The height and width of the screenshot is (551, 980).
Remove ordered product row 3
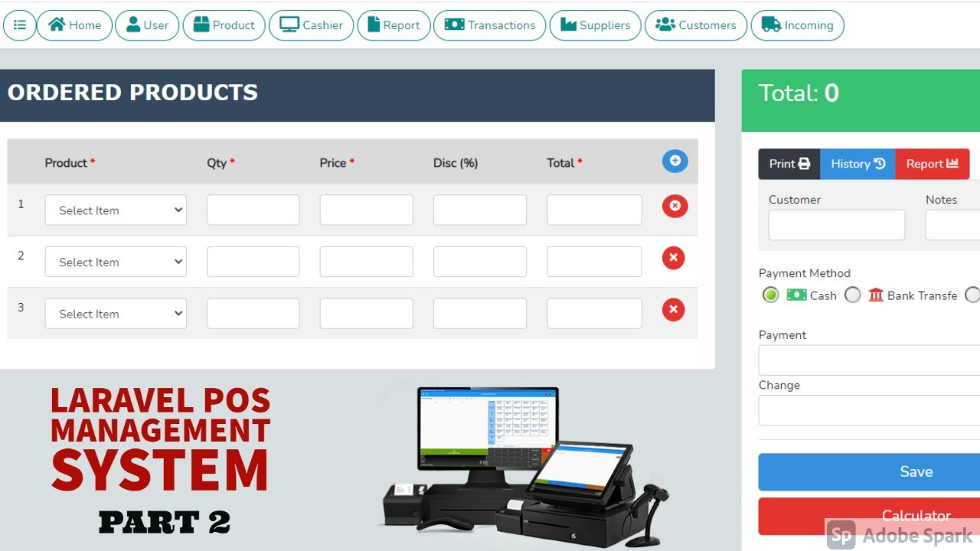(x=673, y=310)
